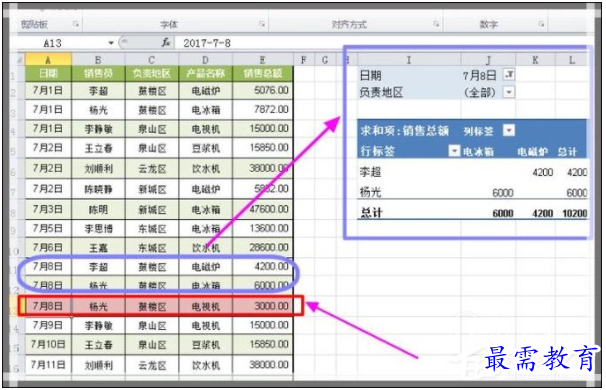
Task: Select column D header
Action: coord(206,60)
